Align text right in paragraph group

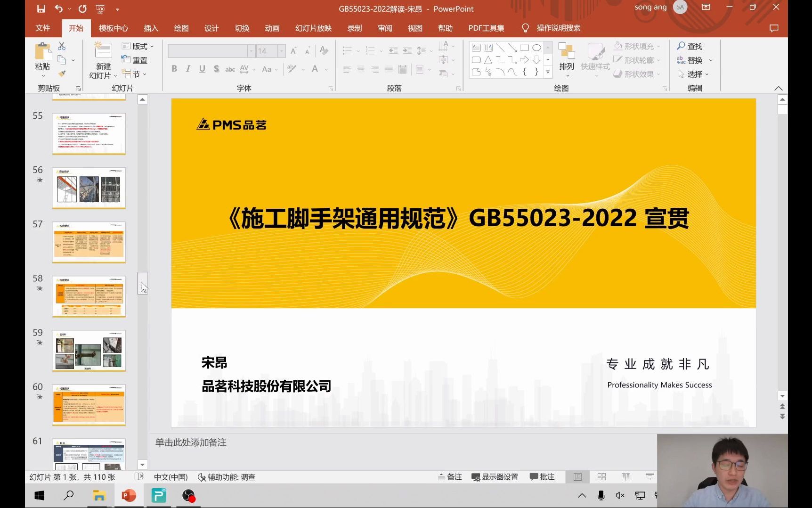point(375,69)
